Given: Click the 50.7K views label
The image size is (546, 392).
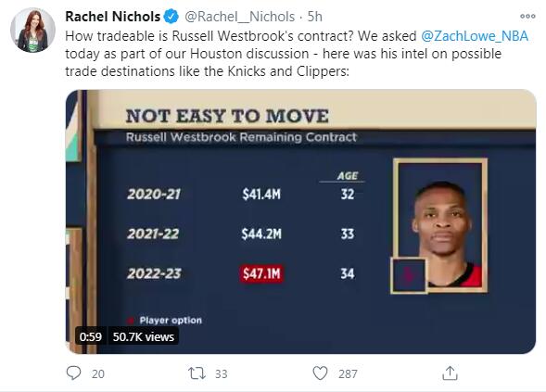Looking at the screenshot, I should point(144,336).
